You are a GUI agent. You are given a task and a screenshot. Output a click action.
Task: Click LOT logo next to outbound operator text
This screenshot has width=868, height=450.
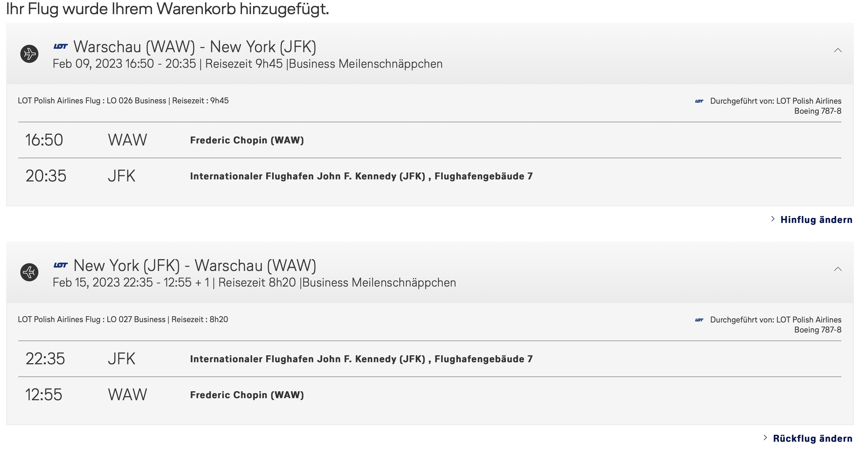click(x=699, y=101)
